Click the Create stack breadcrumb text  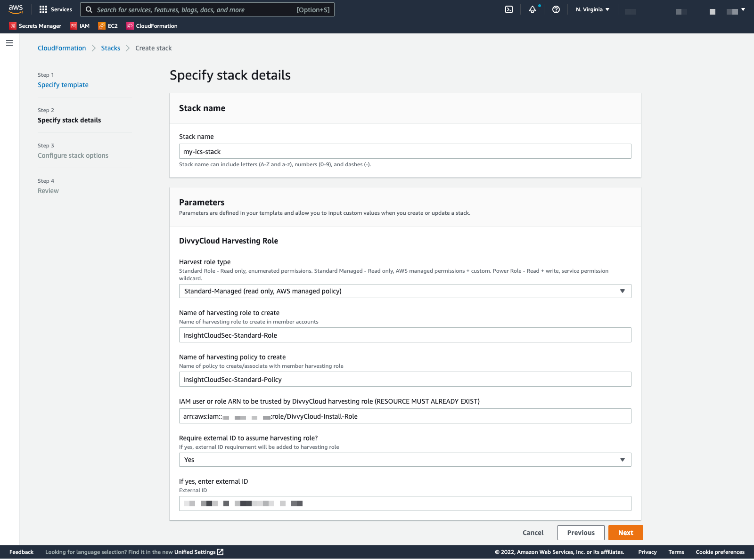(x=154, y=48)
